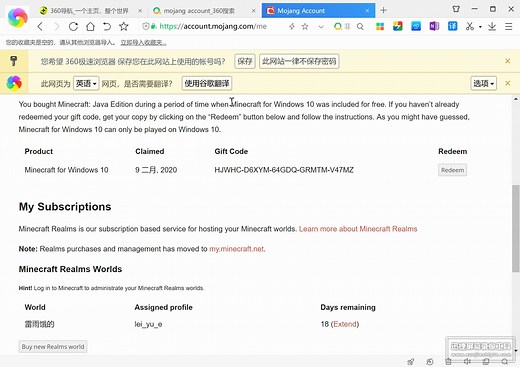Dismiss the translation bar
The image size is (520, 367).
507,83
